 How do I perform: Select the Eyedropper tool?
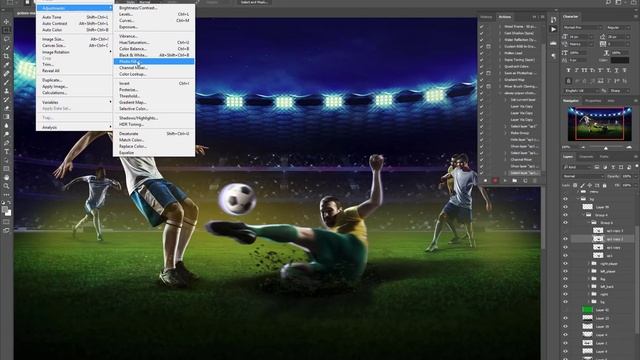[x=7, y=64]
